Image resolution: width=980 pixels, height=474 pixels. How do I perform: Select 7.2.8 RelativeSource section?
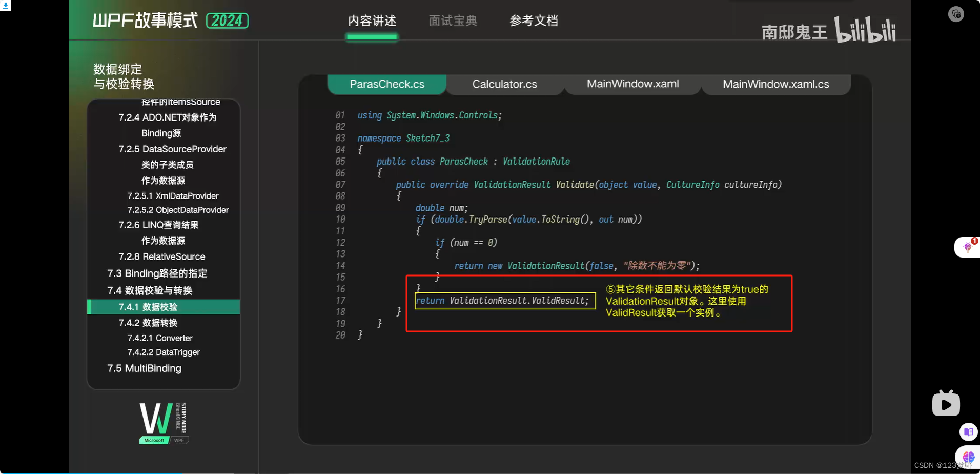click(x=162, y=256)
